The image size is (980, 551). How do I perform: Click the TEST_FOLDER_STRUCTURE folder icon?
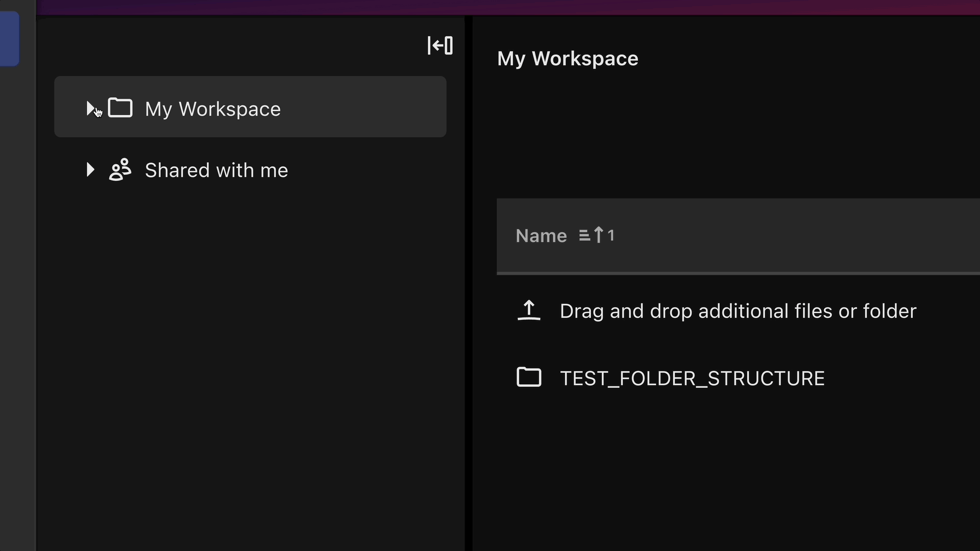click(529, 378)
